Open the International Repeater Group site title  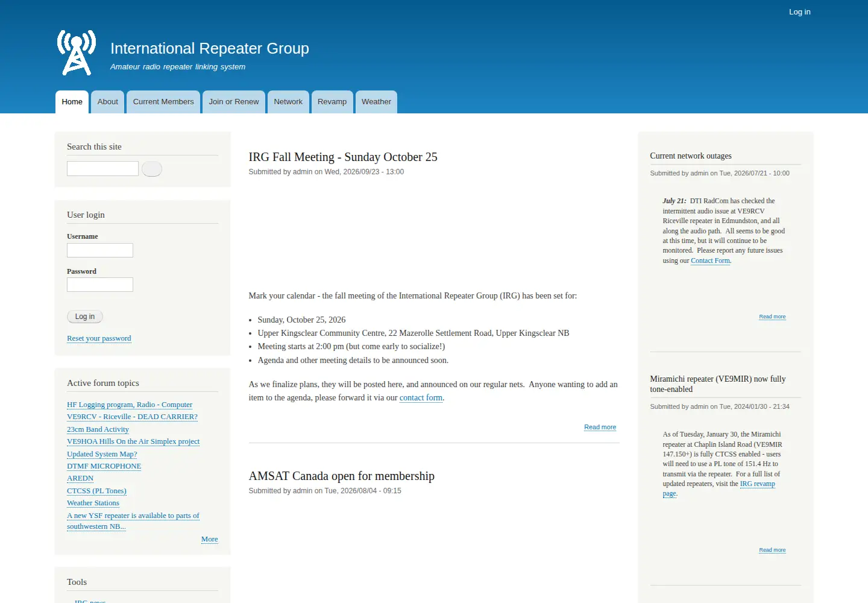pos(209,48)
